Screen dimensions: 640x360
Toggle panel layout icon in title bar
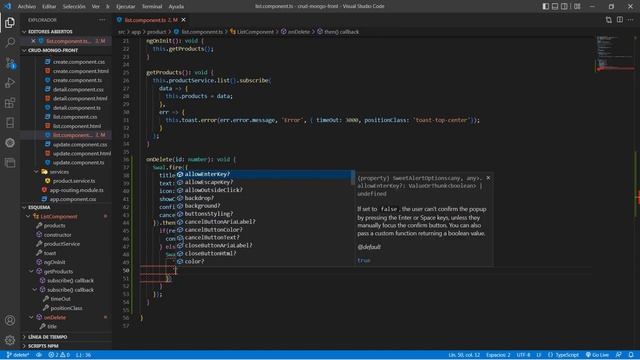pos(555,6)
